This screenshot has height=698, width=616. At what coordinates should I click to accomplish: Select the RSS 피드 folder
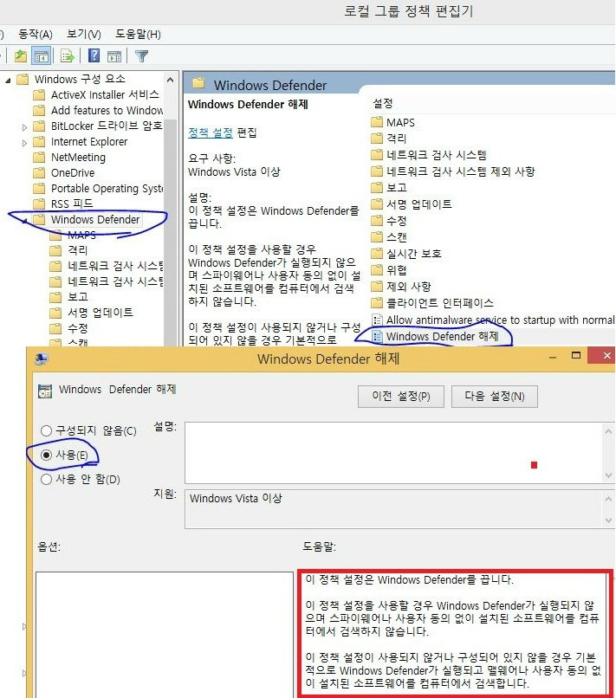64,204
